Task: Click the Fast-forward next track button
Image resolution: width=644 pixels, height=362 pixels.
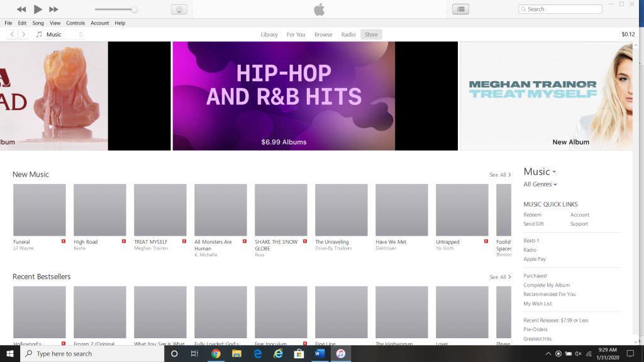Action: click(x=53, y=9)
